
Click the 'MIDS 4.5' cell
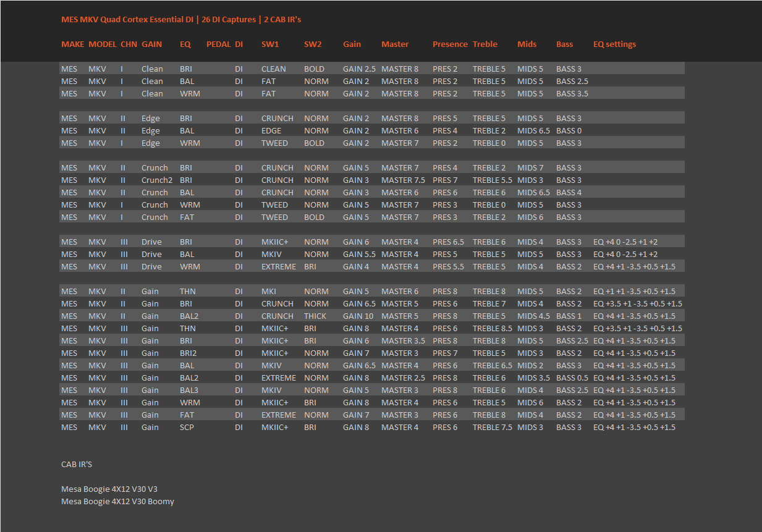coord(533,316)
